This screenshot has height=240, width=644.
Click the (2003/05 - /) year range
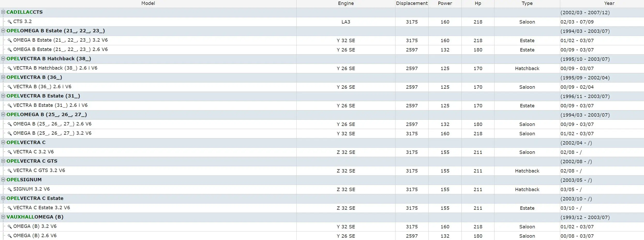576,180
